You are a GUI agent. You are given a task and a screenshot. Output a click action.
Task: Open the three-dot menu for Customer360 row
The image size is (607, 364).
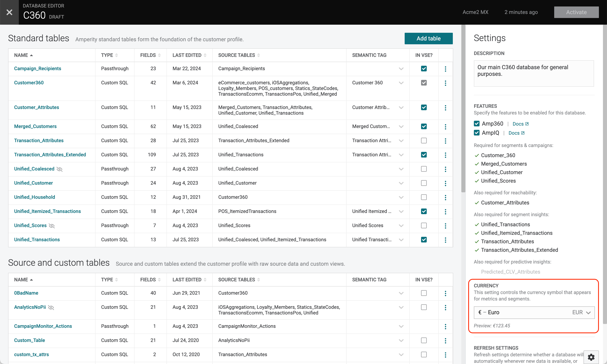pyautogui.click(x=445, y=83)
